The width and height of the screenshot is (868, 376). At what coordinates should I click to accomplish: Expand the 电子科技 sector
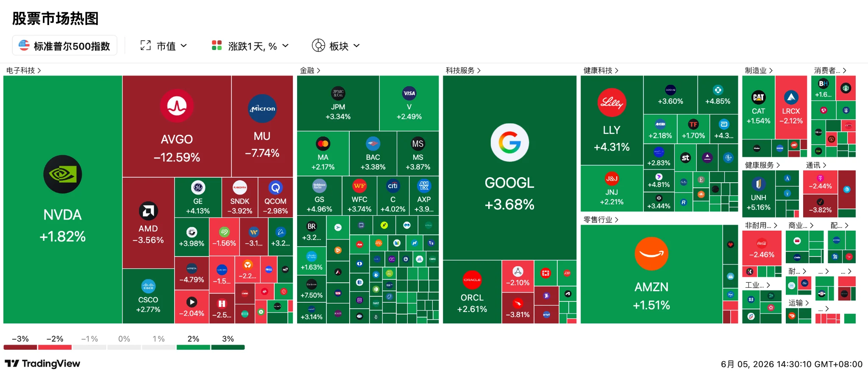(x=24, y=70)
